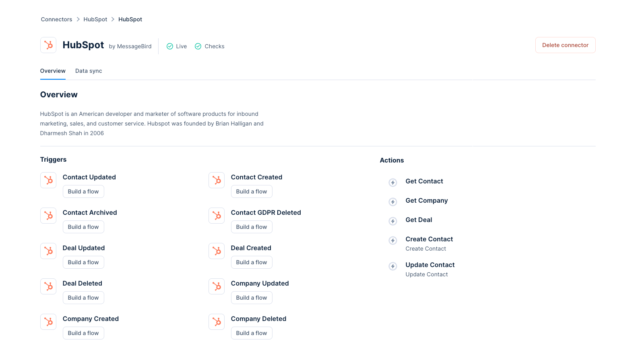Click the HubSpot icon beside Contact Updated
This screenshot has width=644, height=362.
click(x=48, y=180)
